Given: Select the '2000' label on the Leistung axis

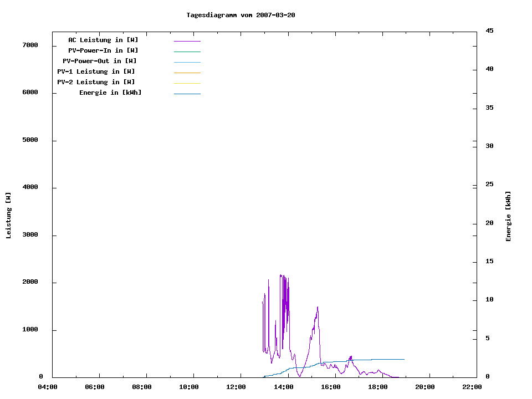Looking at the screenshot, I should [30, 282].
